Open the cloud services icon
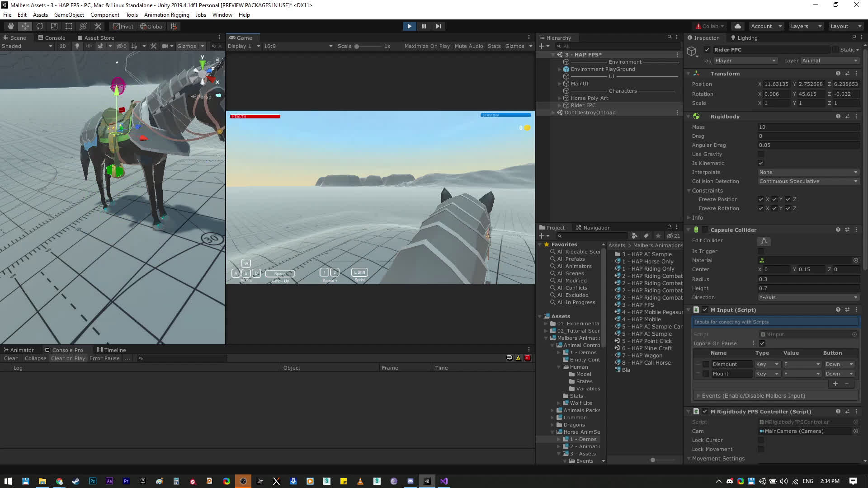This screenshot has width=868, height=488. click(738, 26)
